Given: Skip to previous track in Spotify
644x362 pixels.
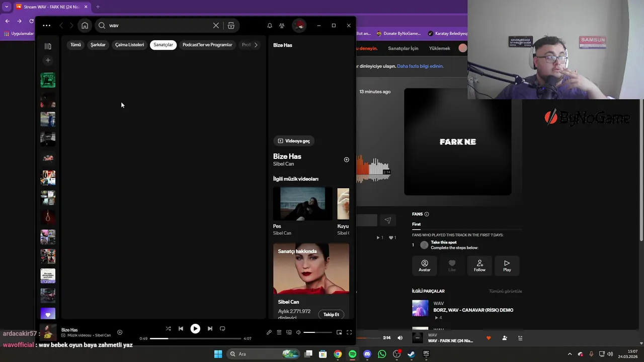Looking at the screenshot, I should (x=181, y=329).
